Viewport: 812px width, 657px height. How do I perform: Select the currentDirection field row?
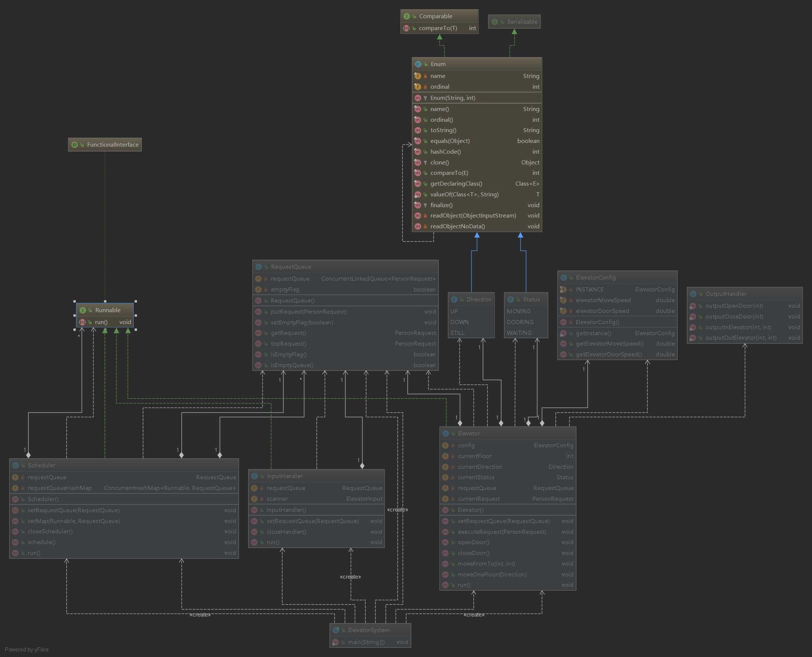508,467
